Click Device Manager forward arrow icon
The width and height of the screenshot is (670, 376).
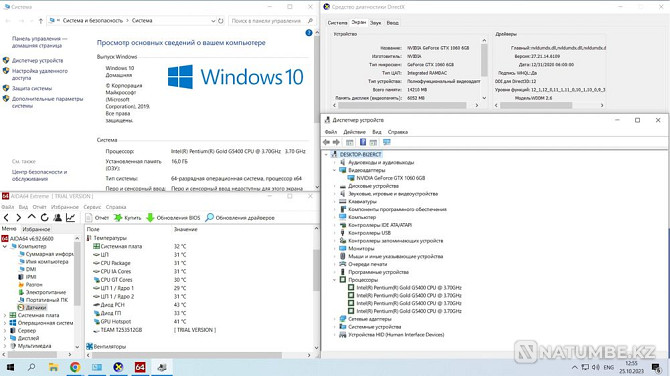[336, 142]
